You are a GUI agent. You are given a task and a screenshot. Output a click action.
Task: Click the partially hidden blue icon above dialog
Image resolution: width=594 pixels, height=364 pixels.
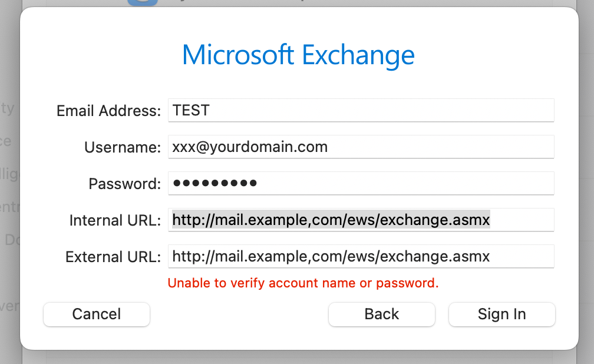(143, 2)
